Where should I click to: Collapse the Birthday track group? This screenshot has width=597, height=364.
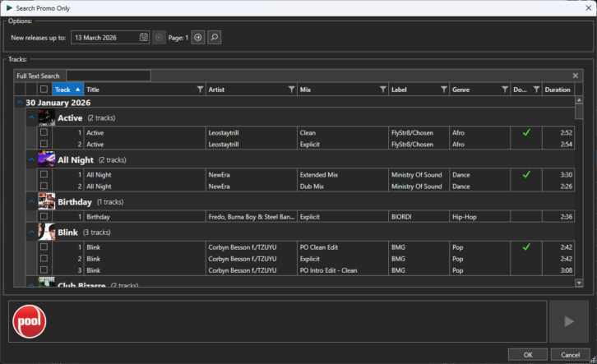(31, 201)
